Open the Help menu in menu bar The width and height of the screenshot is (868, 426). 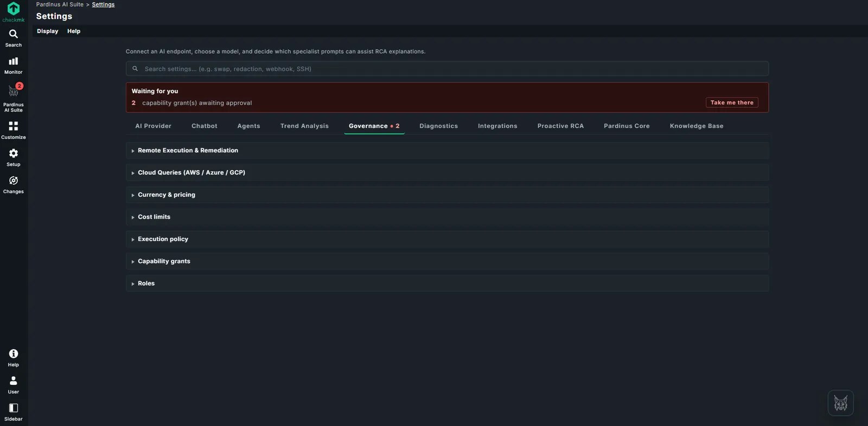(74, 31)
